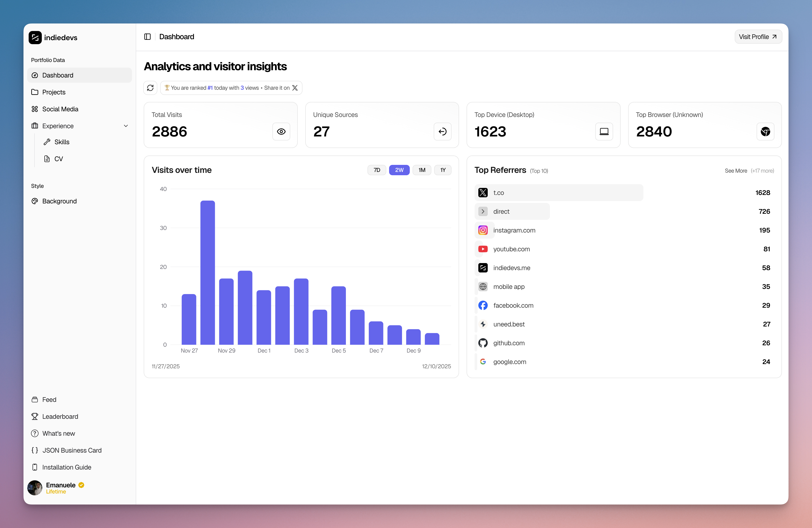Image resolution: width=812 pixels, height=528 pixels.
Task: Select the 1M time range
Action: pos(422,170)
